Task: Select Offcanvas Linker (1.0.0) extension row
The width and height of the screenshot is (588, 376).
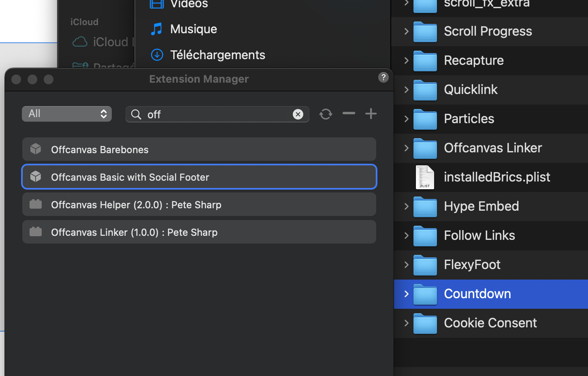Action: pyautogui.click(x=199, y=232)
